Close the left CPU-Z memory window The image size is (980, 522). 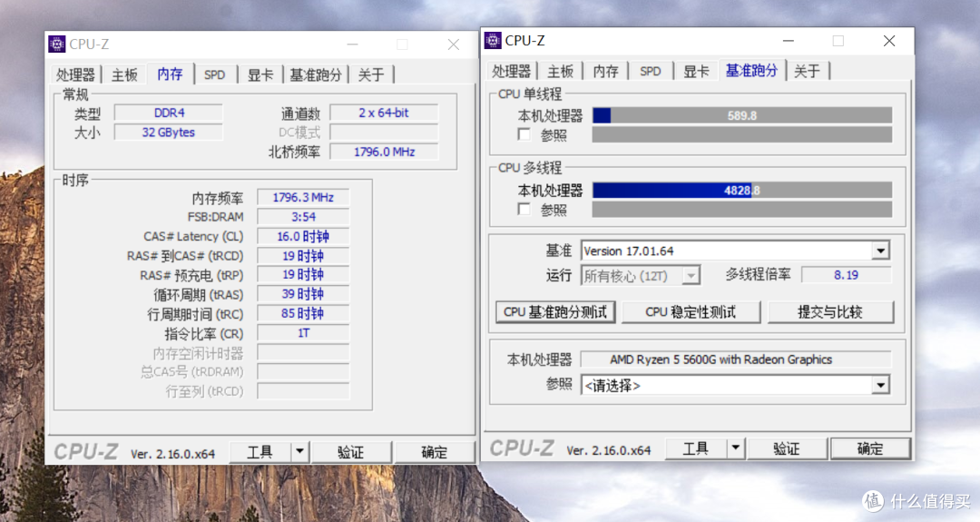pyautogui.click(x=453, y=44)
